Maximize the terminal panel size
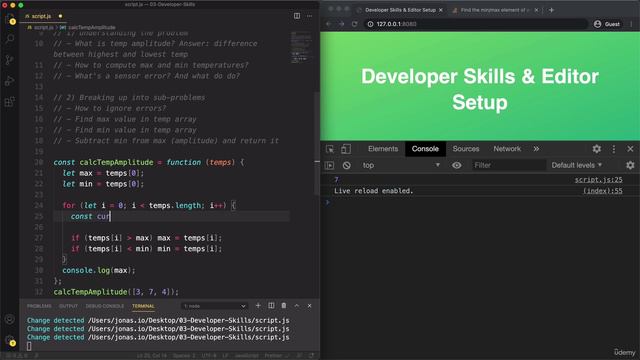The width and height of the screenshot is (640, 360). (297, 305)
